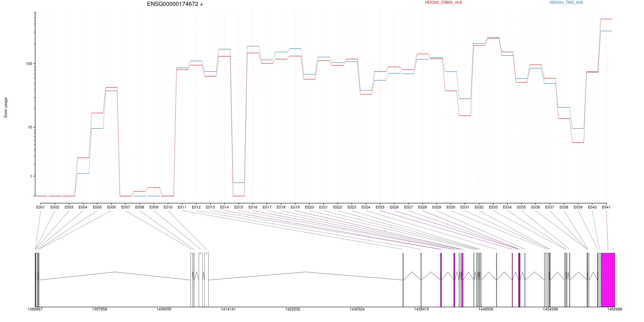Click the y-axis tick label 1

(x=31, y=176)
